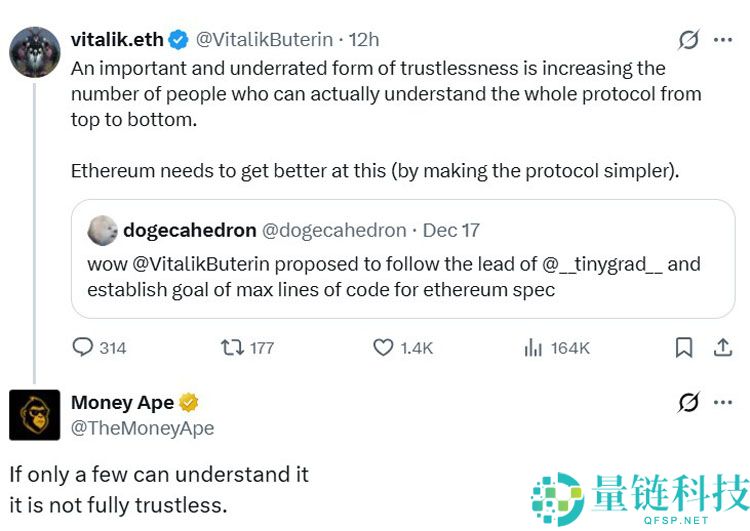Viewport: 750px width, 531px height.
Task: Click Grok icon on vitalik.eth's tweet
Action: point(688,40)
